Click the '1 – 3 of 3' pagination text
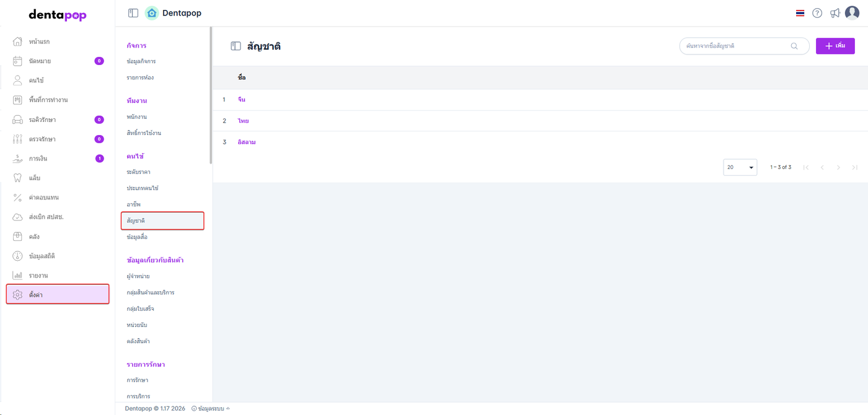Screen dimensions: 868x415 pyautogui.click(x=781, y=167)
